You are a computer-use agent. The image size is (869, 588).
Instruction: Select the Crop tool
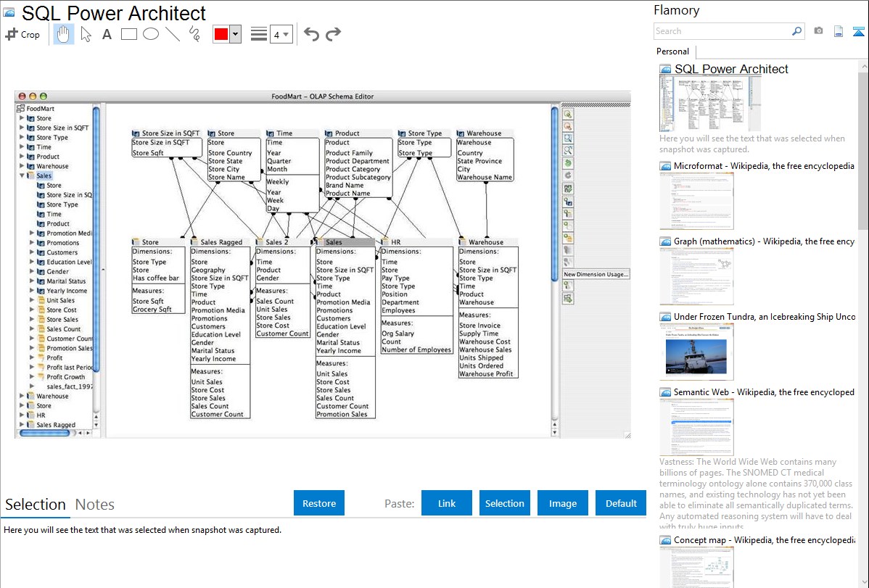point(22,34)
